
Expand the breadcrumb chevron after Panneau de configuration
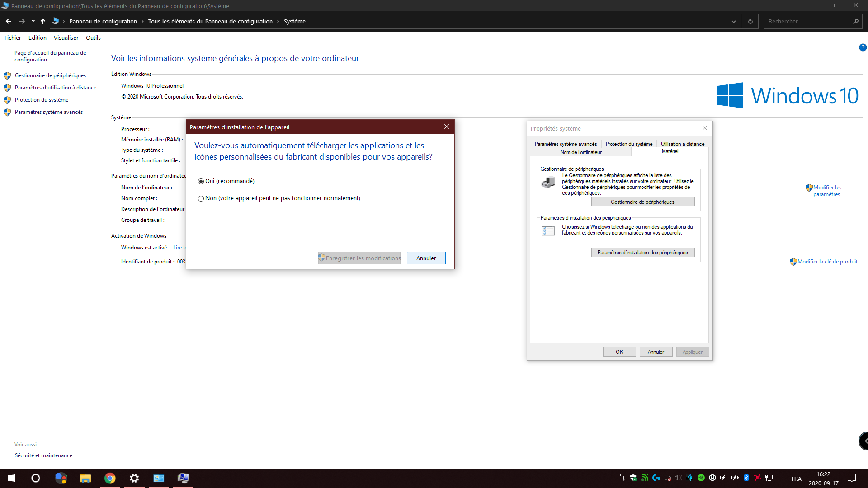pyautogui.click(x=142, y=21)
